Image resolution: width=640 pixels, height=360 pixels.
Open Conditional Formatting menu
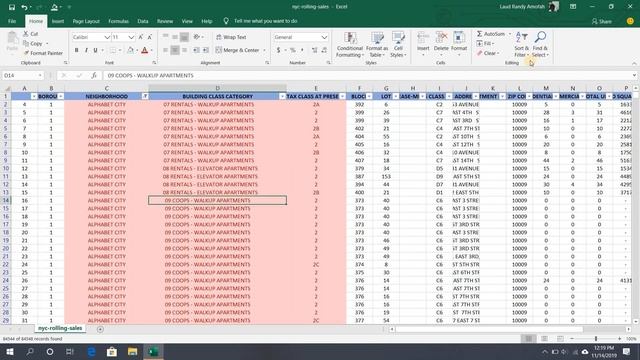coord(350,44)
